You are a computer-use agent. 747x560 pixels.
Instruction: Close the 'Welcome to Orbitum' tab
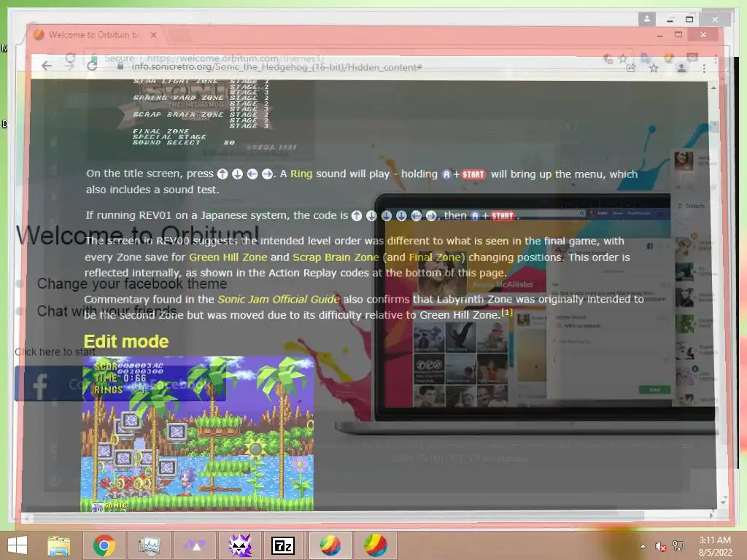click(153, 35)
